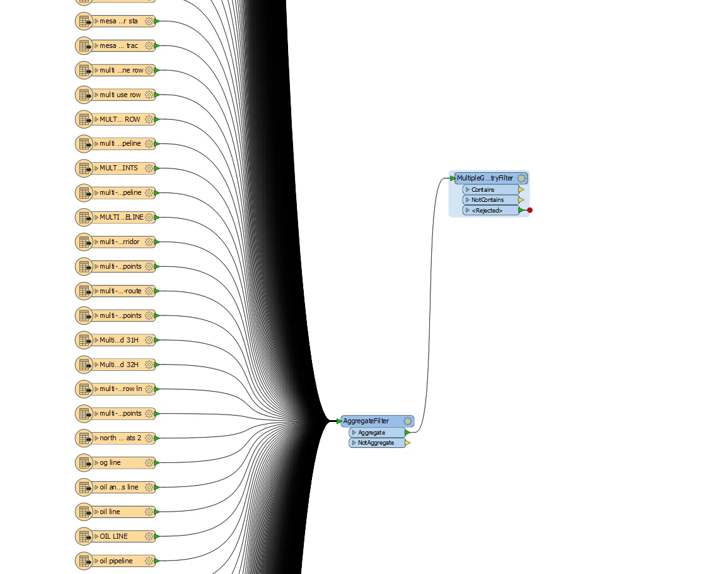Viewport: 728px width, 574px height.
Task: Click gear icon on 'og line' feature type
Action: (x=149, y=463)
